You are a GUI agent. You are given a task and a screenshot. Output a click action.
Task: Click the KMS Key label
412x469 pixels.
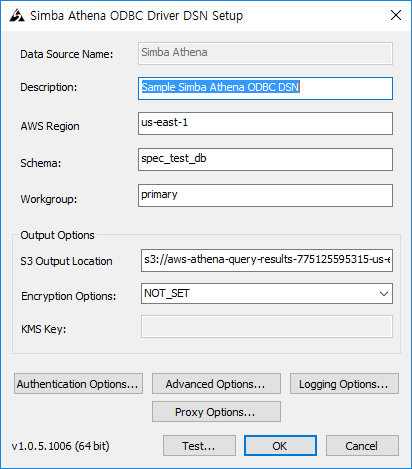[44, 329]
